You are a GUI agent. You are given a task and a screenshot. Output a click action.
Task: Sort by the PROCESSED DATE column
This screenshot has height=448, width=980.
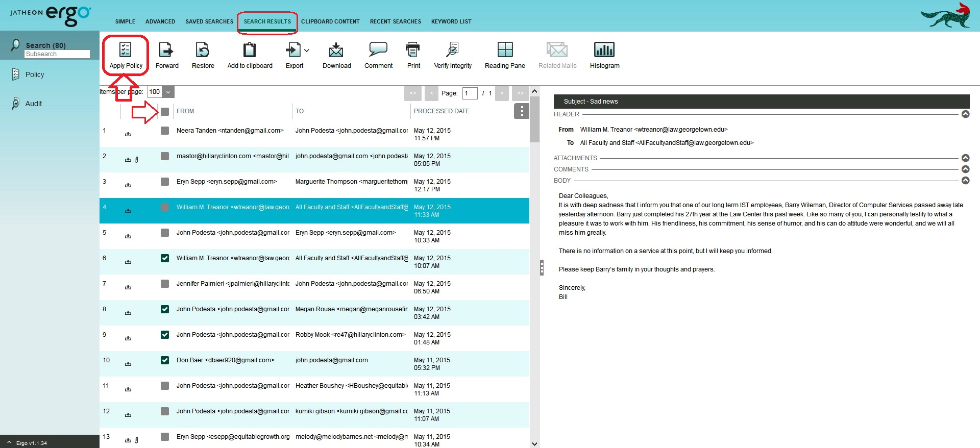(442, 111)
